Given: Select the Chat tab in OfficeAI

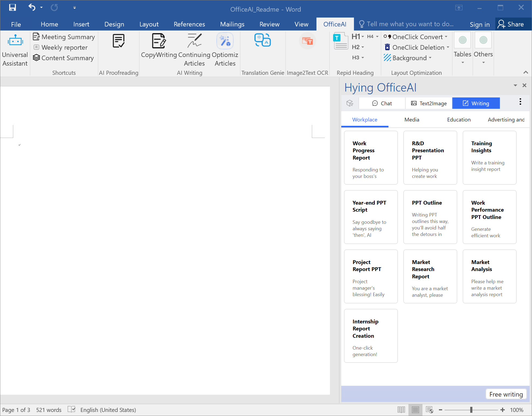Looking at the screenshot, I should pyautogui.click(x=382, y=103).
